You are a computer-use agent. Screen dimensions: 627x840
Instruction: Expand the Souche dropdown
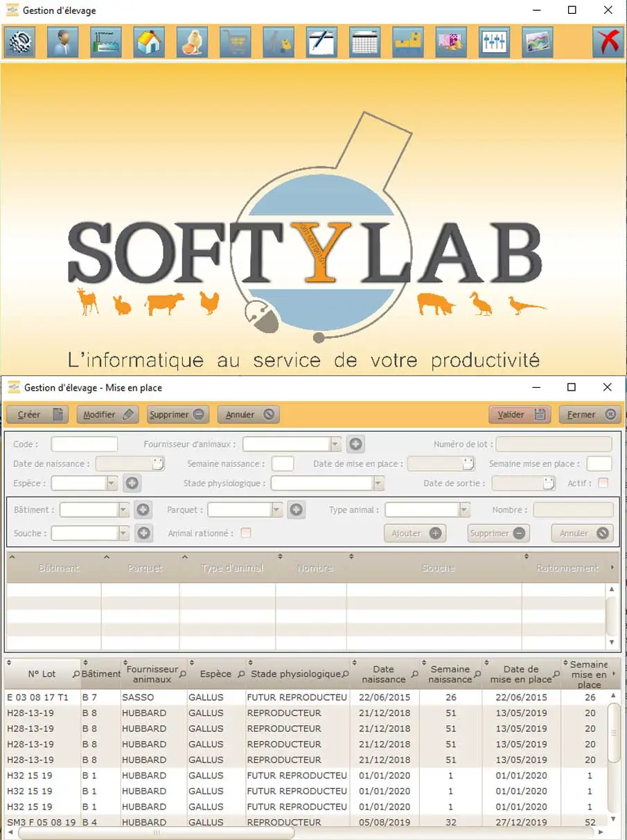pyautogui.click(x=124, y=534)
